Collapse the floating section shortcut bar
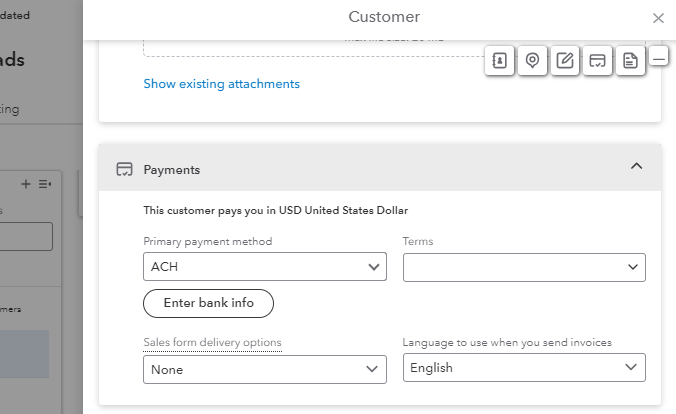676x414 pixels. pos(659,59)
